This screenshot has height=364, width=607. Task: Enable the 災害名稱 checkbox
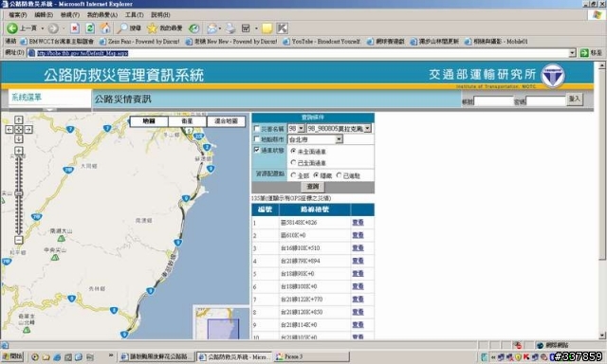[256, 128]
